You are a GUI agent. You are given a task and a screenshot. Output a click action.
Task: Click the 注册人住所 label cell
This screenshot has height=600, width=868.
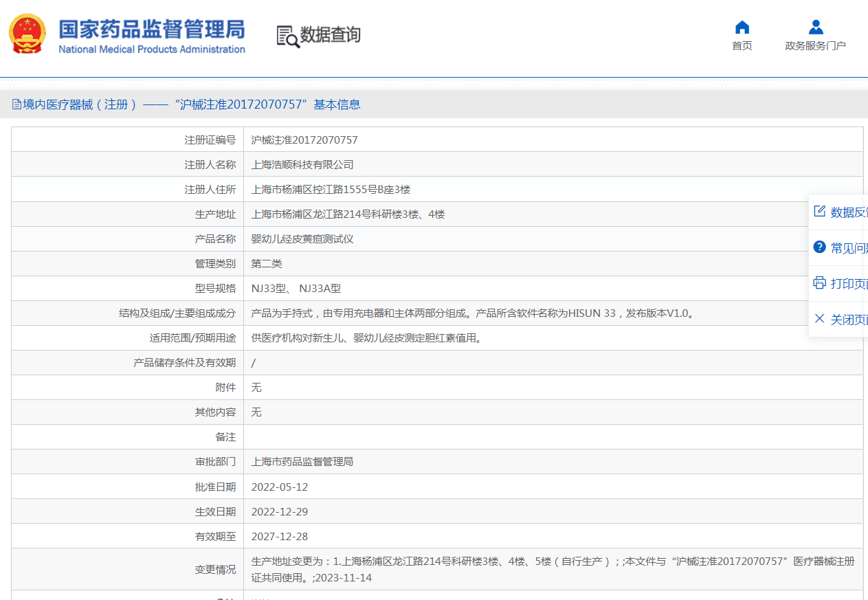(x=127, y=189)
